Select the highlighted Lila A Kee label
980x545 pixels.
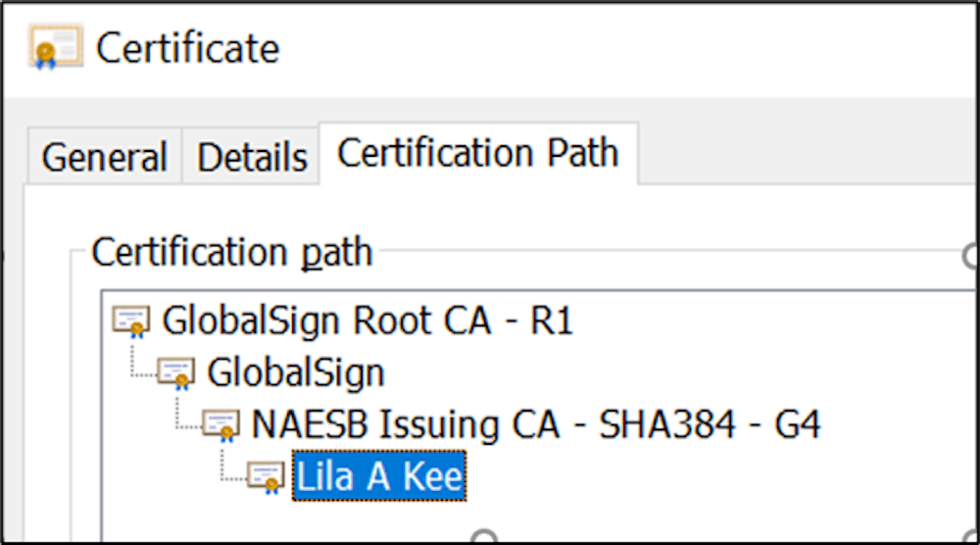[x=379, y=476]
